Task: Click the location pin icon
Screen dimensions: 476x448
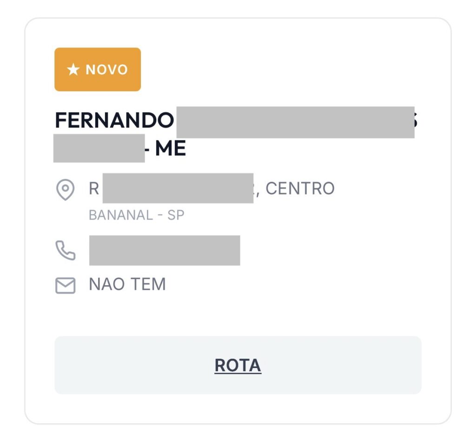Action: pos(65,190)
